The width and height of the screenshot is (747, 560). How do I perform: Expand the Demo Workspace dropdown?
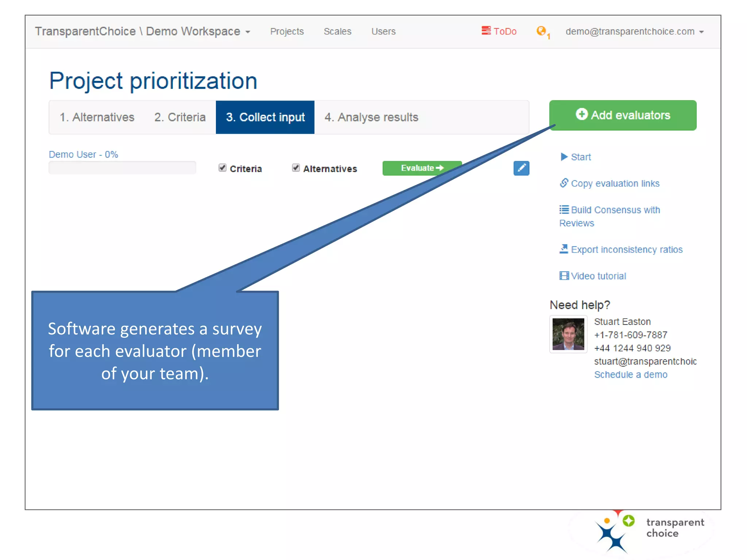[143, 31]
